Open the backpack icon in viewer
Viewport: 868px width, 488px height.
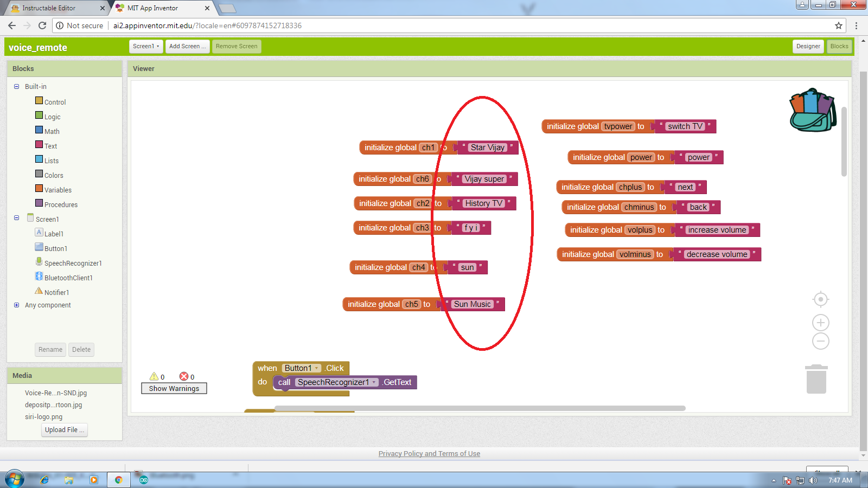[813, 110]
